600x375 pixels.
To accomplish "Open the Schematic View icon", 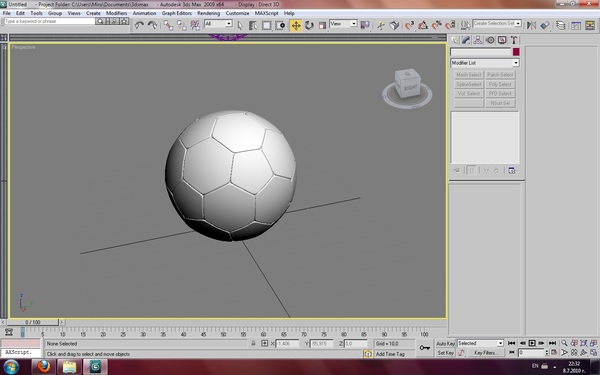I will pyautogui.click(x=590, y=25).
